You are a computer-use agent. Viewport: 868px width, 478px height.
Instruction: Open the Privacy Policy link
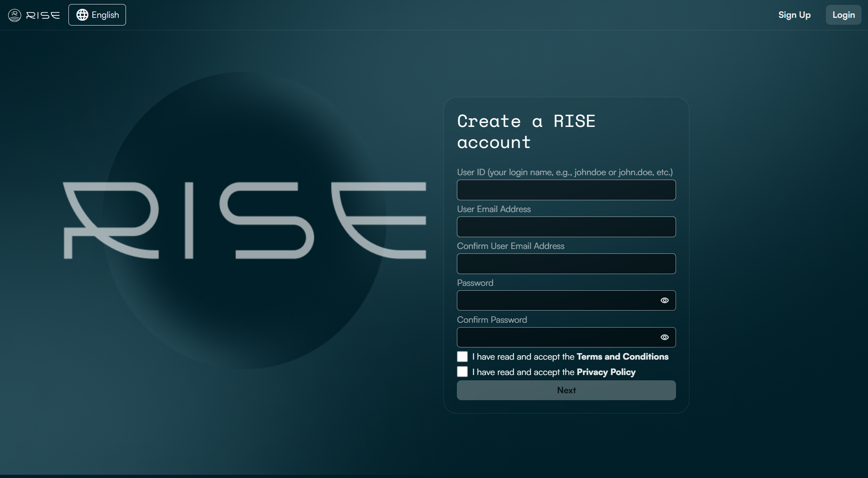click(x=606, y=372)
